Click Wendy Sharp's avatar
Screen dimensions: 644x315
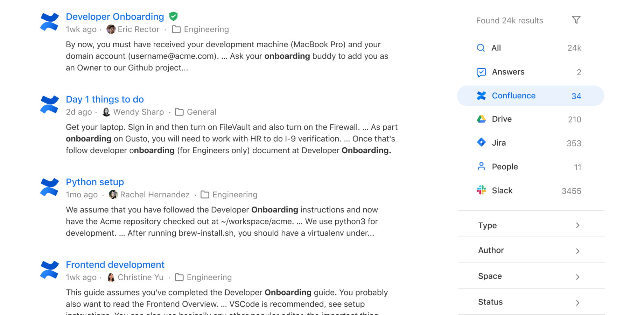(x=106, y=112)
